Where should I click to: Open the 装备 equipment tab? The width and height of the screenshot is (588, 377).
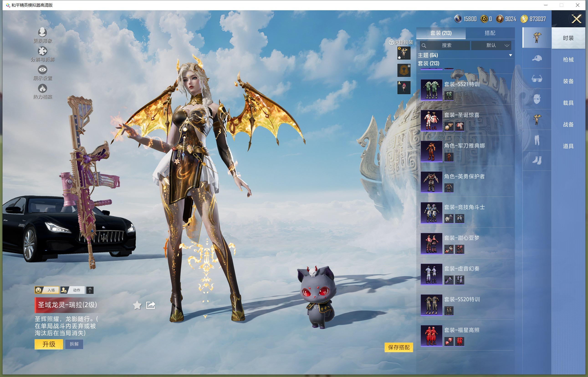click(x=568, y=81)
